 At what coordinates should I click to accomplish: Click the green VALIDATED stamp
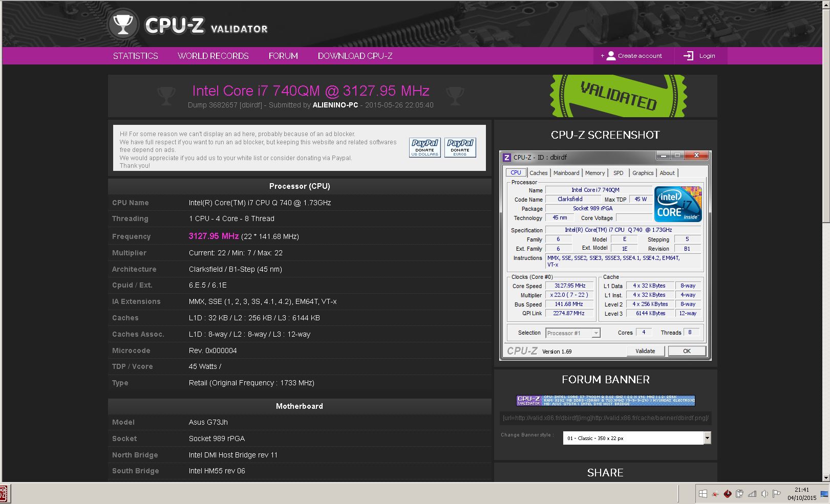tap(619, 96)
